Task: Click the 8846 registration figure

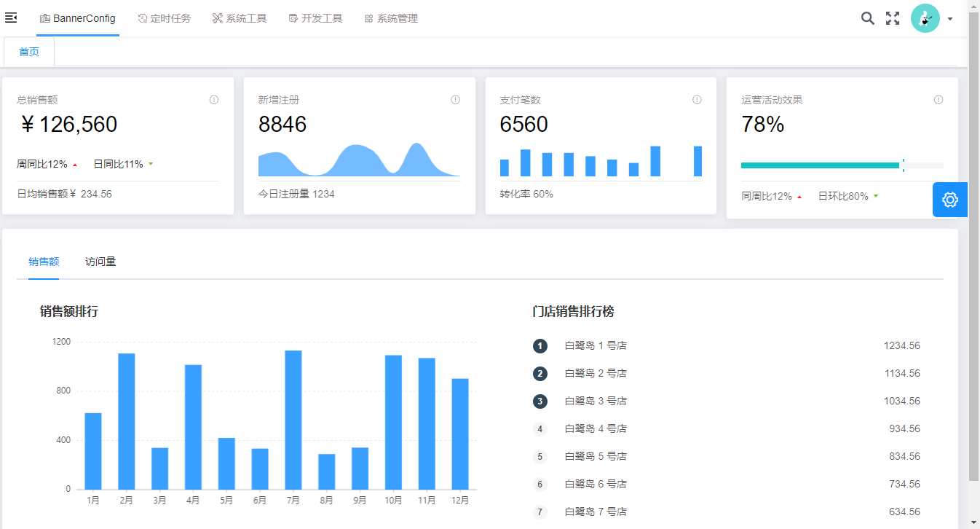Action: click(x=282, y=125)
